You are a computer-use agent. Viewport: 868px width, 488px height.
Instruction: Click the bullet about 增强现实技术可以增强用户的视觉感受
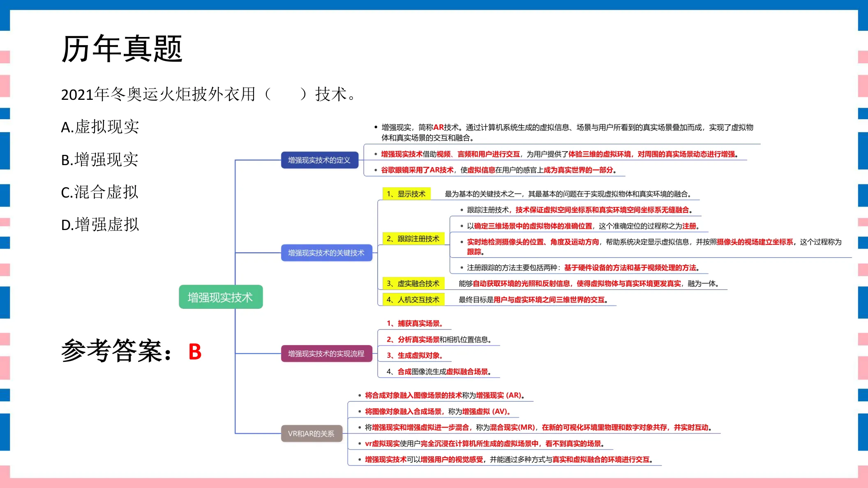pyautogui.click(x=506, y=459)
